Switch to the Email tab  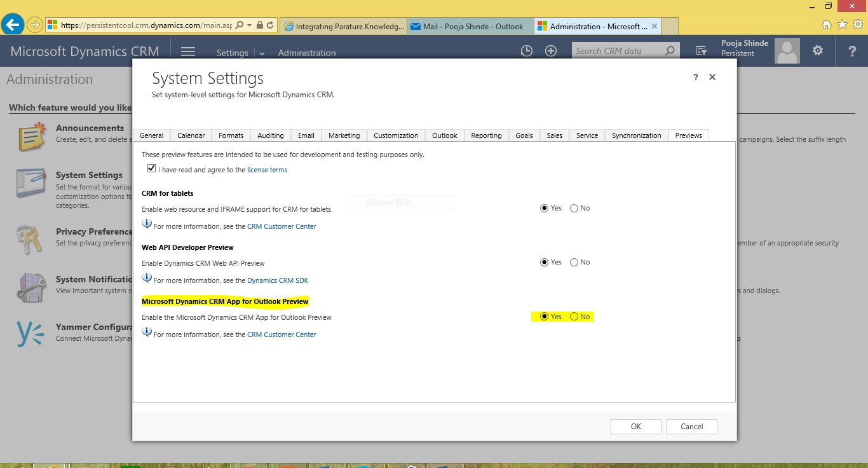tap(306, 135)
